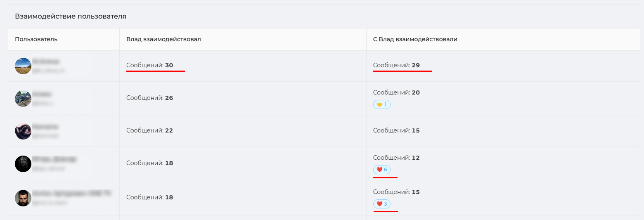This screenshot has width=644, height=220.
Task: Click the Сообщений: 22 value
Action: [x=150, y=130]
